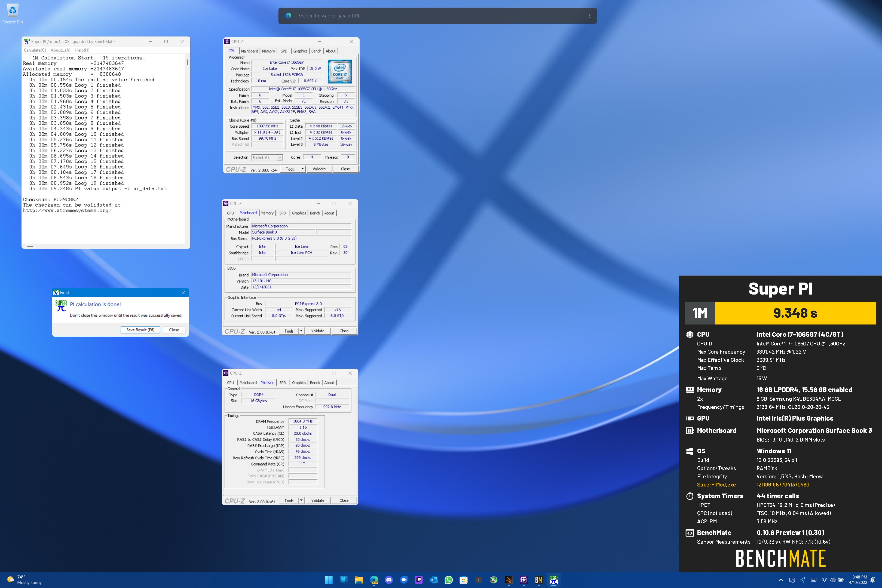Click Tools button in top CPU-Z window
Image resolution: width=882 pixels, height=588 pixels.
point(290,169)
